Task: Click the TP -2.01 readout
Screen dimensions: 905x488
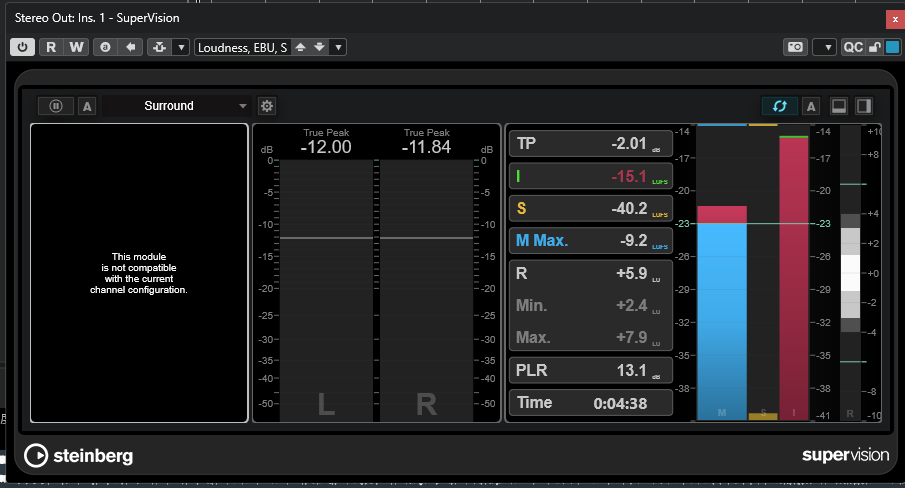Action: click(591, 144)
